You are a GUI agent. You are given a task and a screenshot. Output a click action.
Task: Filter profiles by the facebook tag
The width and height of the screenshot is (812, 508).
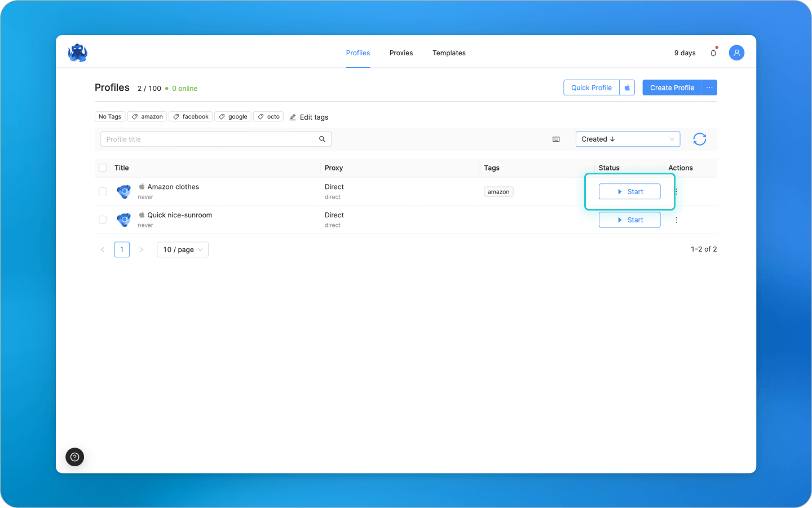[190, 116]
